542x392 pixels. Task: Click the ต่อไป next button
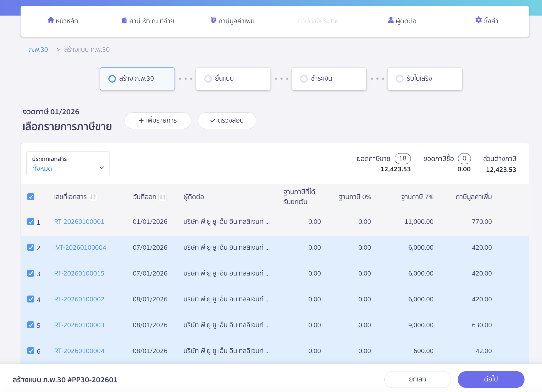(491, 379)
